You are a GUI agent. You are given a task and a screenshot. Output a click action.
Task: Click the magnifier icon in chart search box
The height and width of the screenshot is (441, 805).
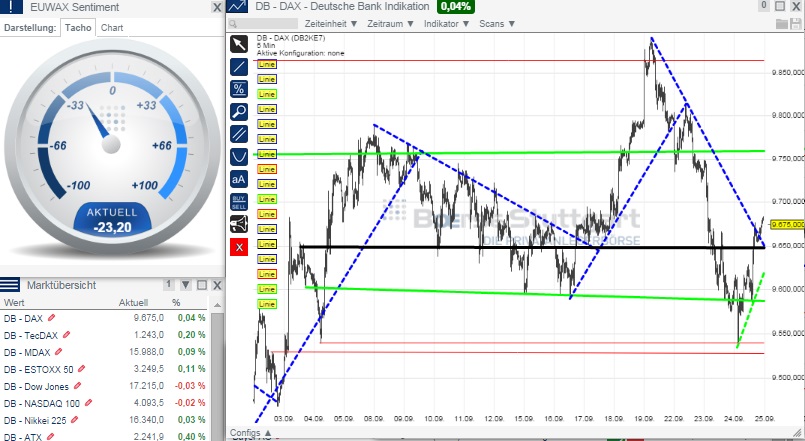pyautogui.click(x=233, y=24)
